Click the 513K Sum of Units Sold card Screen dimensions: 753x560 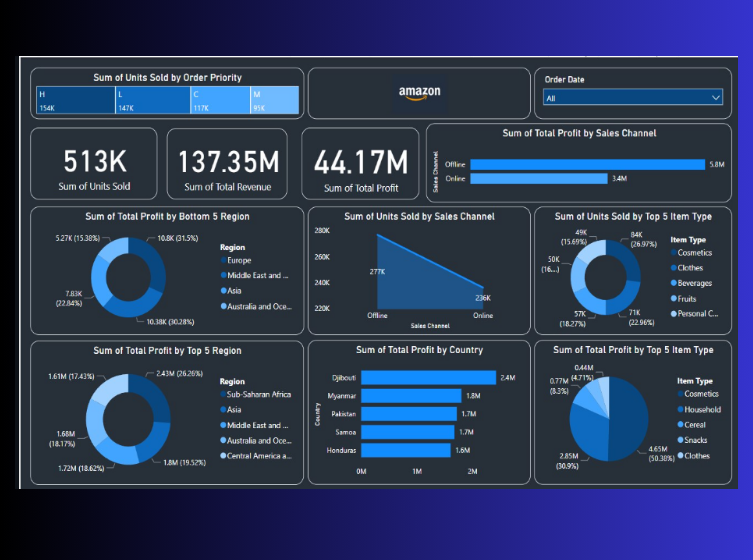94,164
